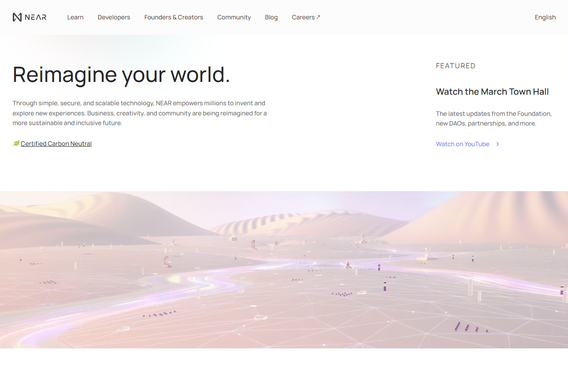Viewport: 568px width, 392px height.
Task: Open the English language selector
Action: tap(545, 17)
